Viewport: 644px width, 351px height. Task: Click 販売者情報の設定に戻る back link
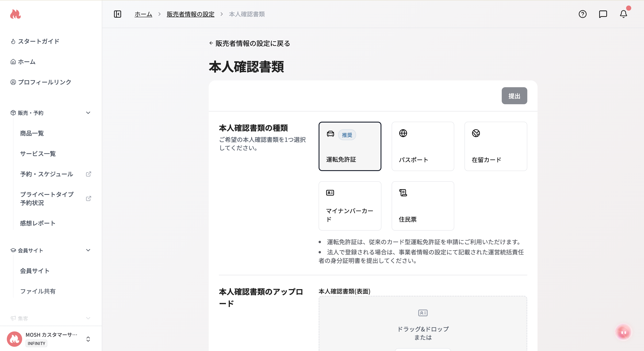[250, 43]
